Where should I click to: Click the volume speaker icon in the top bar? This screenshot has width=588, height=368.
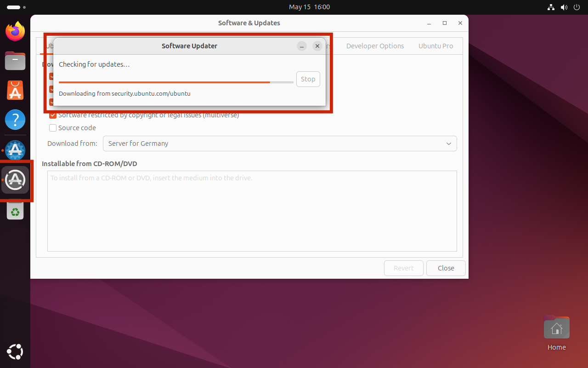564,7
